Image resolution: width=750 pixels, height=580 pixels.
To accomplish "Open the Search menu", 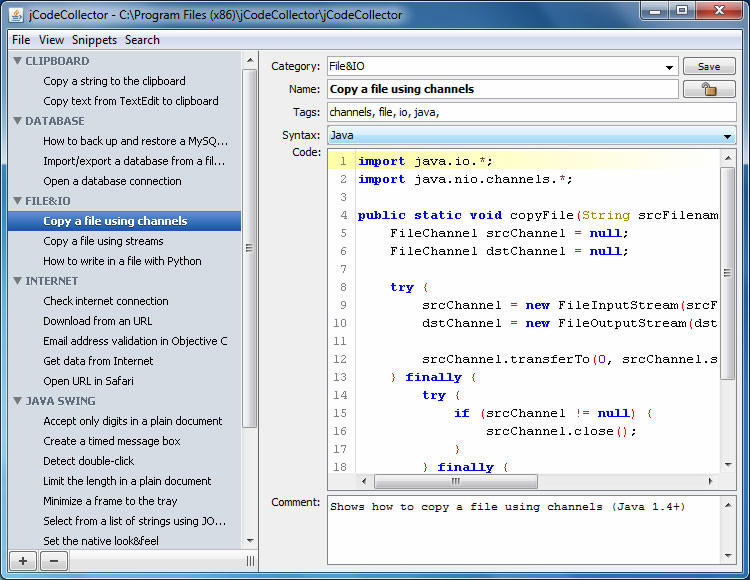I will (x=142, y=40).
